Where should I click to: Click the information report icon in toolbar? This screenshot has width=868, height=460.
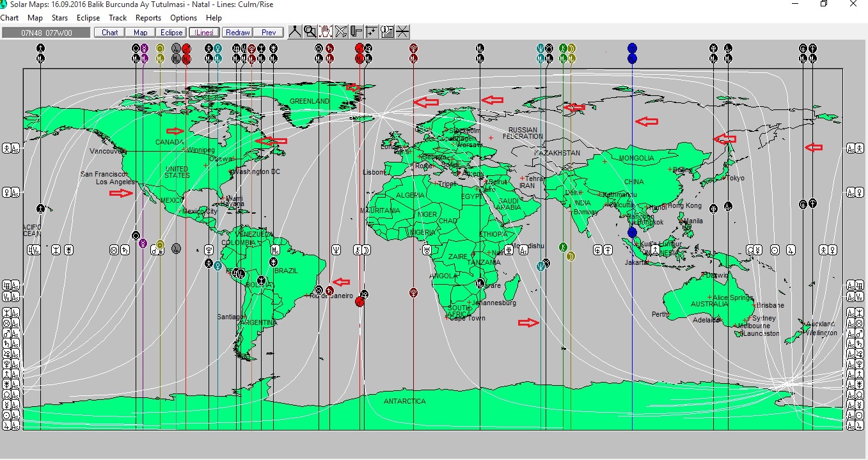pyautogui.click(x=387, y=32)
